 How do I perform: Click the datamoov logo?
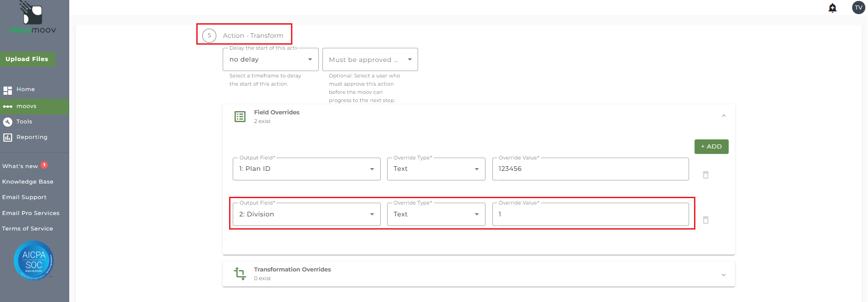coord(33,18)
